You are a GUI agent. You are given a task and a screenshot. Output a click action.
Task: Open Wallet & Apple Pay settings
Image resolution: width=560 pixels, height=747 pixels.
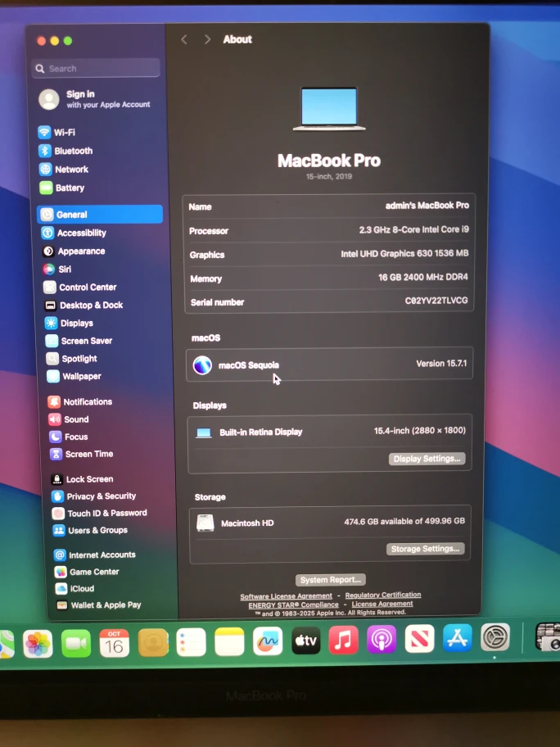98,605
